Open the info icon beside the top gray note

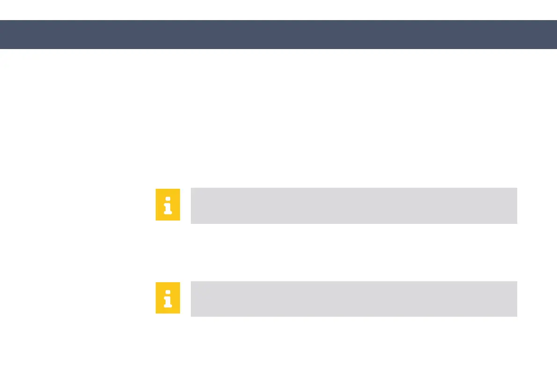[x=167, y=205]
